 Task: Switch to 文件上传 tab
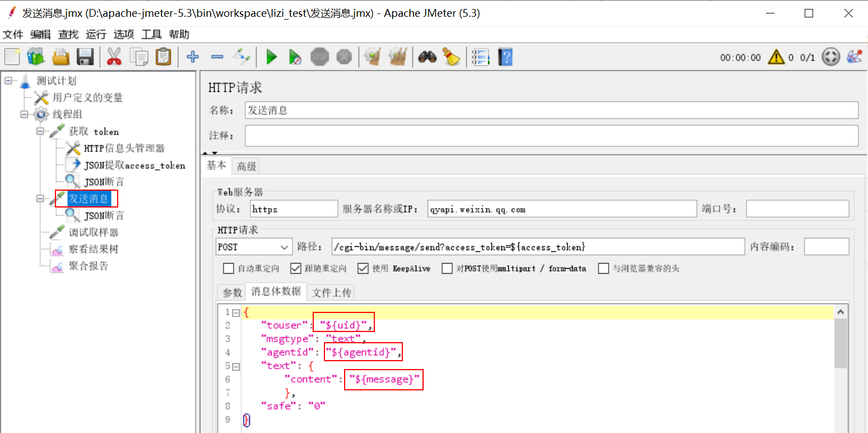point(331,292)
